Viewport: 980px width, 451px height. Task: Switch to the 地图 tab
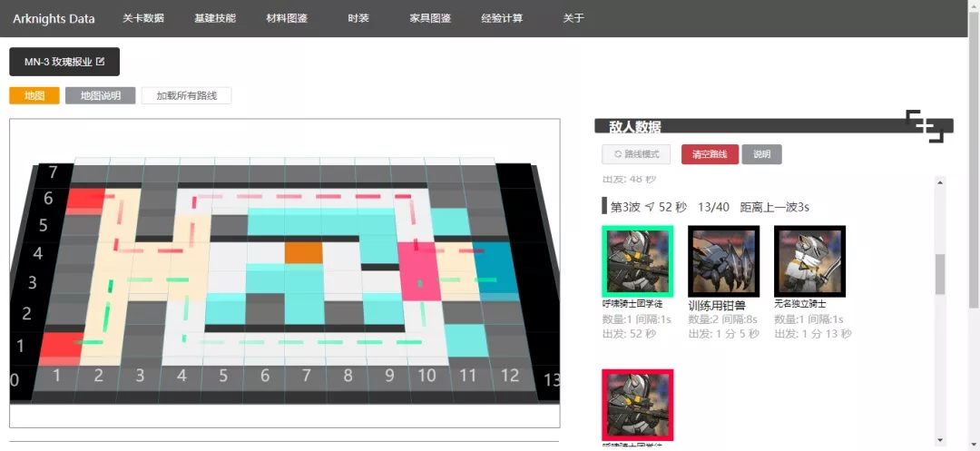34,95
